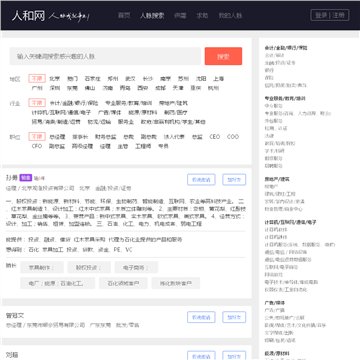Screen dimensions: 360x360
Task: Choose 计算机/互联网/通信/电子 in industry filter row
Action: coord(61,112)
